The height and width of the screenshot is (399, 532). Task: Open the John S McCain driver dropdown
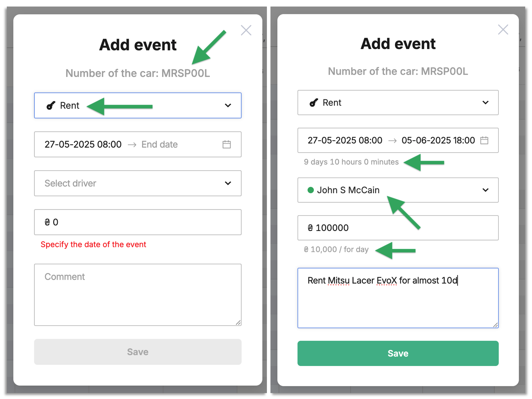[x=398, y=190]
